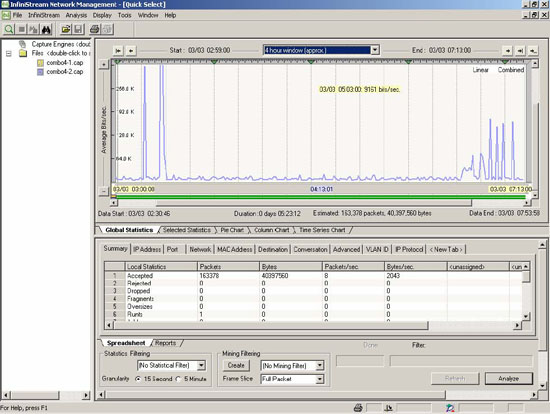Click the binoculars find icon in toolbar
This screenshot has width=550, height=414.
(46, 29)
